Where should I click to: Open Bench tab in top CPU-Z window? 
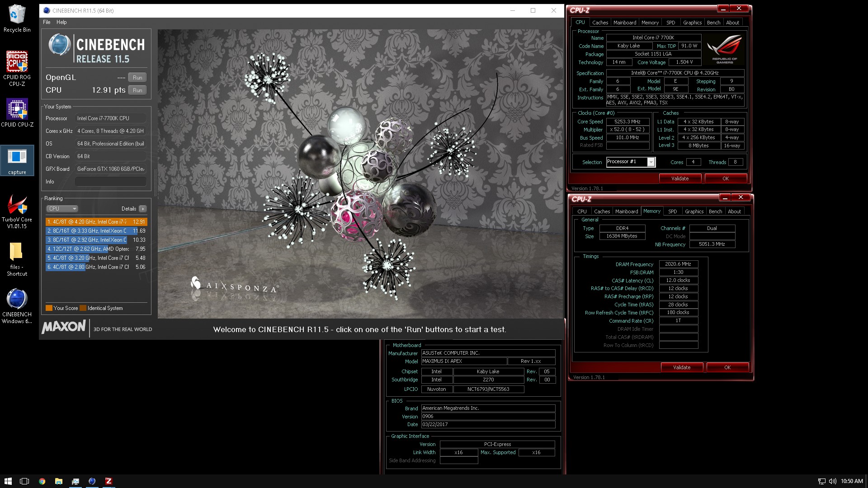[x=713, y=23]
